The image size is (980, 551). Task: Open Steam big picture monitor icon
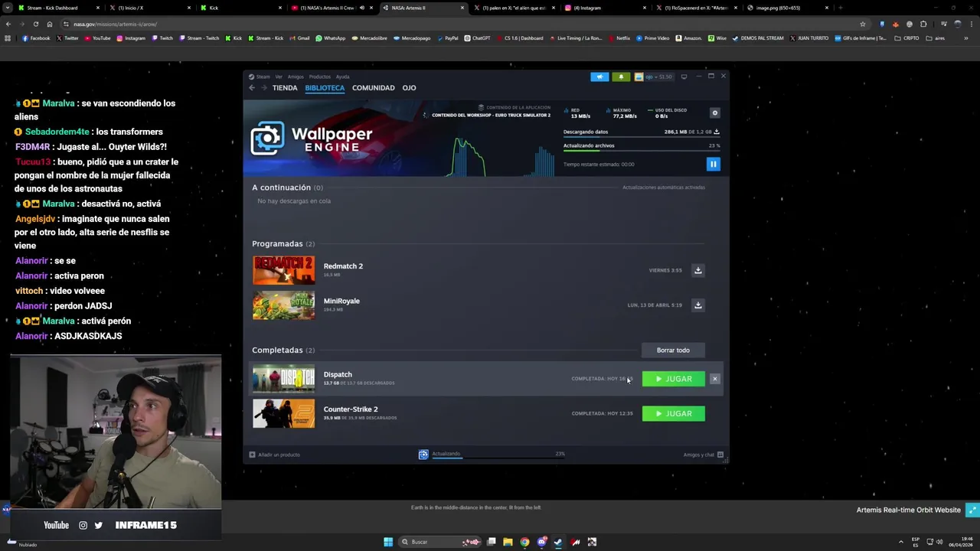(684, 77)
